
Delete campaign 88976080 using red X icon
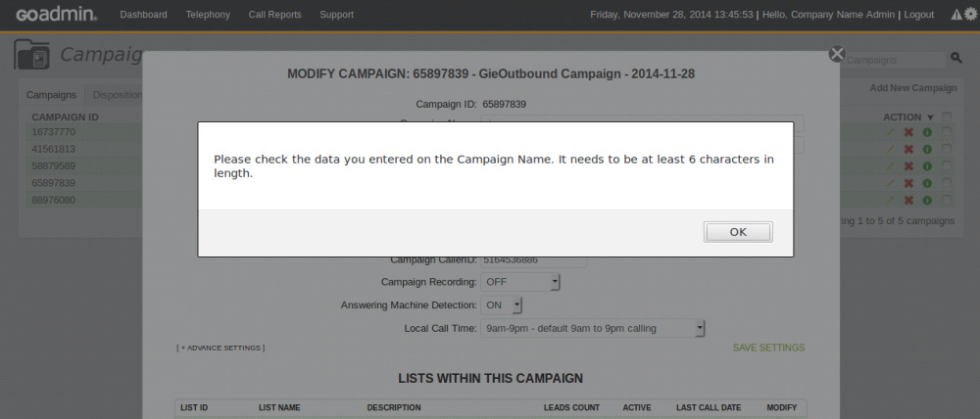coord(908,201)
